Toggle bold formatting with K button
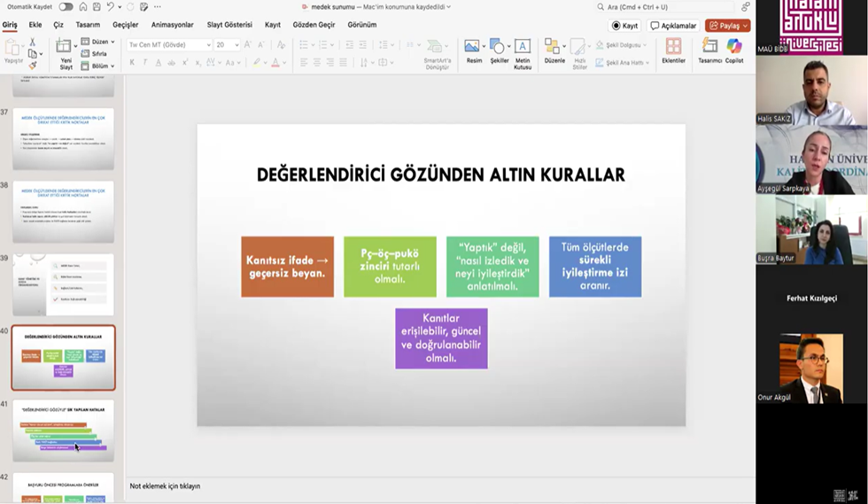Image resolution: width=868 pixels, height=504 pixels. (x=132, y=63)
